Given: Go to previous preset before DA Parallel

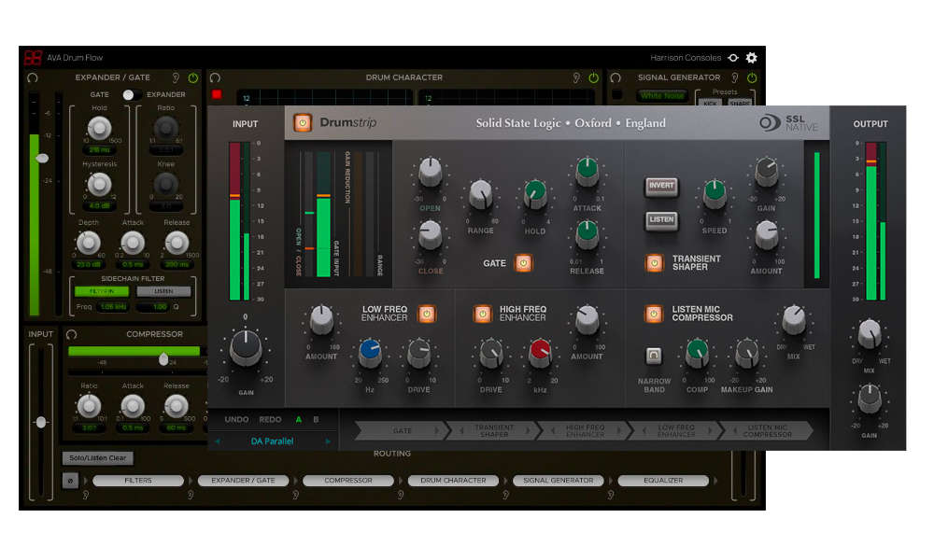Looking at the screenshot, I should pyautogui.click(x=218, y=441).
